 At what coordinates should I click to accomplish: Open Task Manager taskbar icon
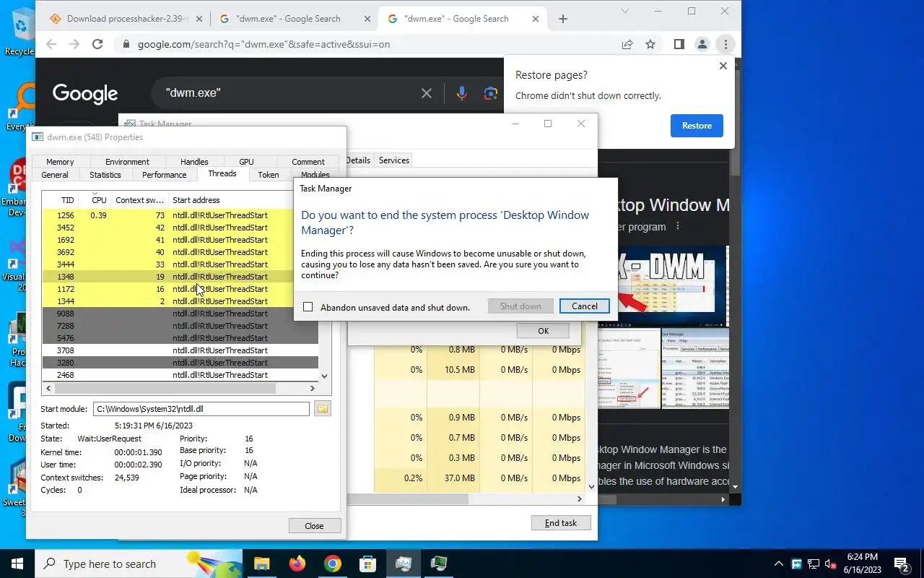click(x=403, y=564)
